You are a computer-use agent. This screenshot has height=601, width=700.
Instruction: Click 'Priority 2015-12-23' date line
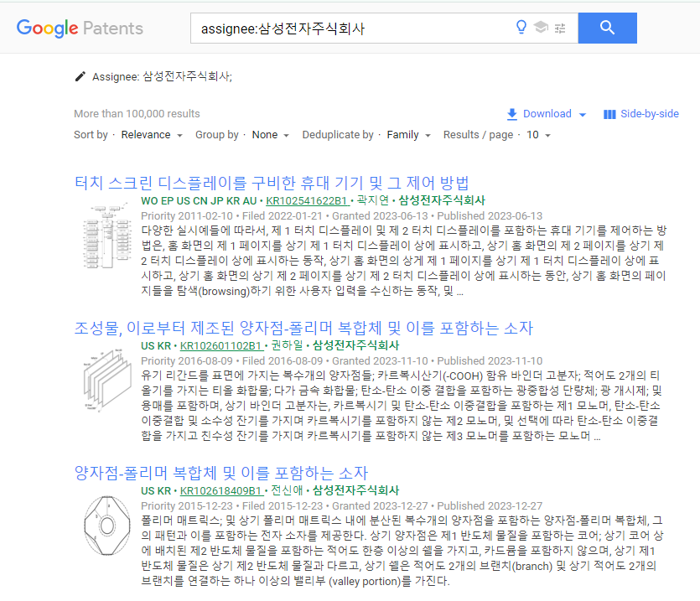tap(341, 506)
